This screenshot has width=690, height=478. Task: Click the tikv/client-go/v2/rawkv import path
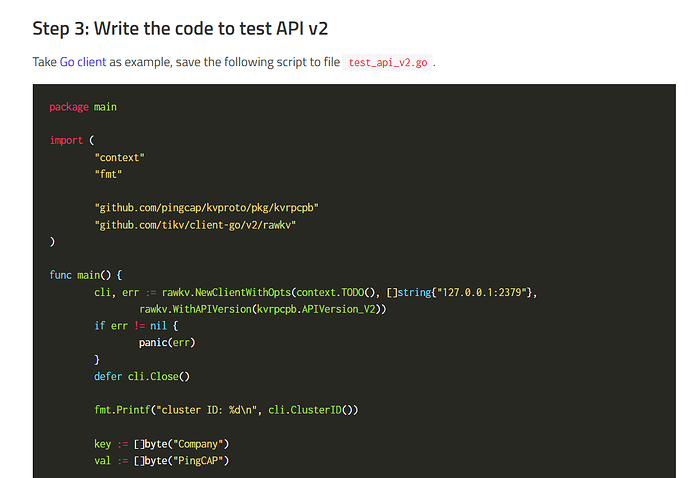[x=195, y=225]
